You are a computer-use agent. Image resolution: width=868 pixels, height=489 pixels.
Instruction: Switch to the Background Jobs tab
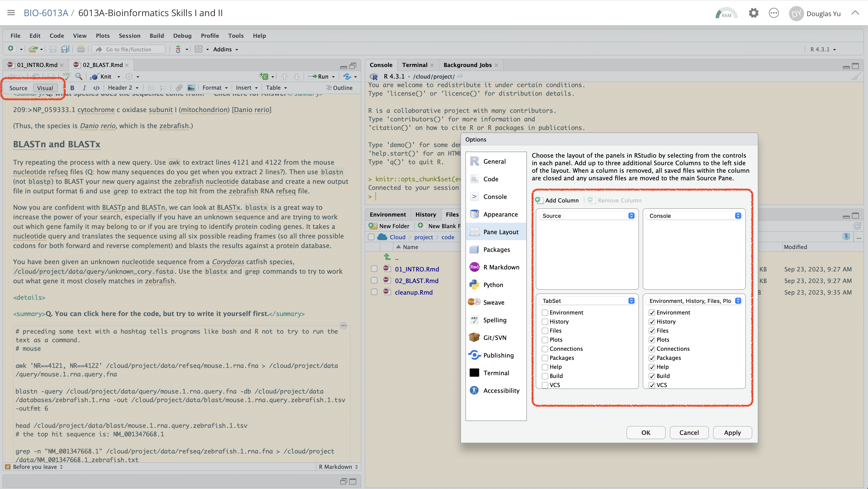click(467, 65)
